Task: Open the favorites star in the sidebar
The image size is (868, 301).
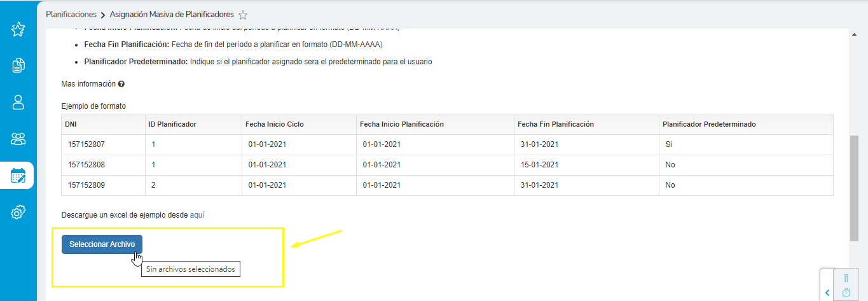Action: [x=18, y=29]
